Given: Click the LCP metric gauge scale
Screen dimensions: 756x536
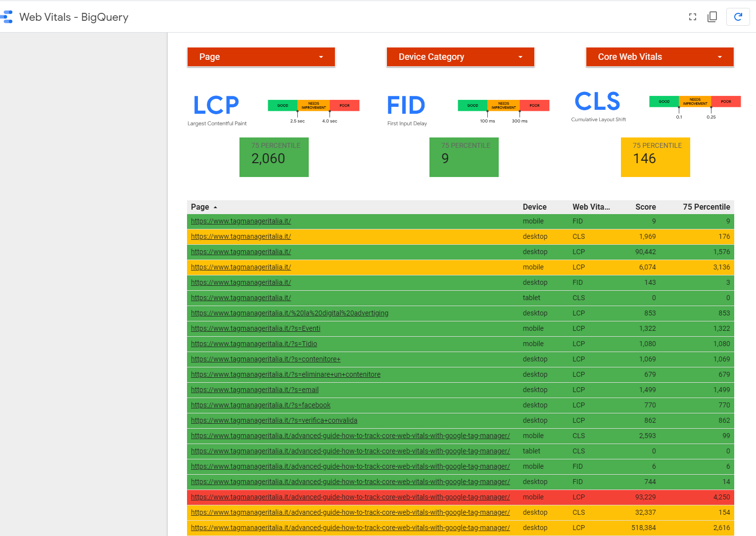Looking at the screenshot, I should (313, 105).
